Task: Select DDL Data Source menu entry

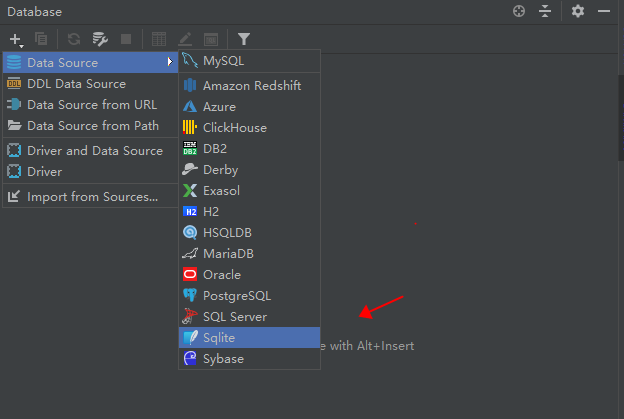Action: 76,84
